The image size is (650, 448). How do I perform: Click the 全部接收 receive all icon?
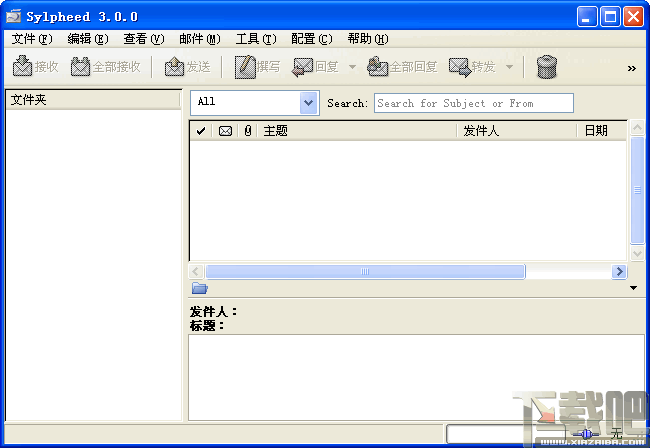pos(80,66)
